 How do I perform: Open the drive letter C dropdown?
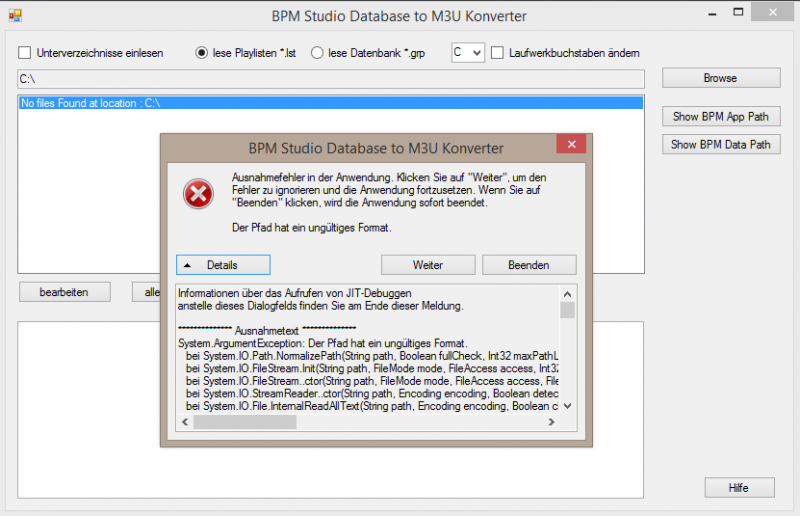coord(468,53)
